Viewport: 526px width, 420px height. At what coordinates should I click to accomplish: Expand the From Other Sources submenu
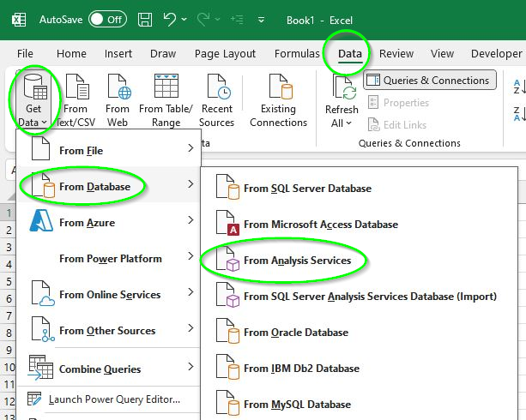point(109,329)
